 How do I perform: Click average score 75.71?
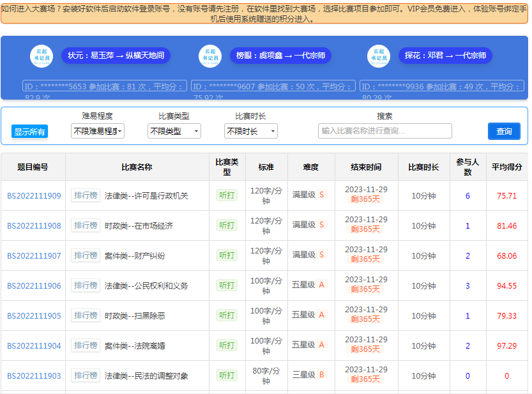pos(507,196)
